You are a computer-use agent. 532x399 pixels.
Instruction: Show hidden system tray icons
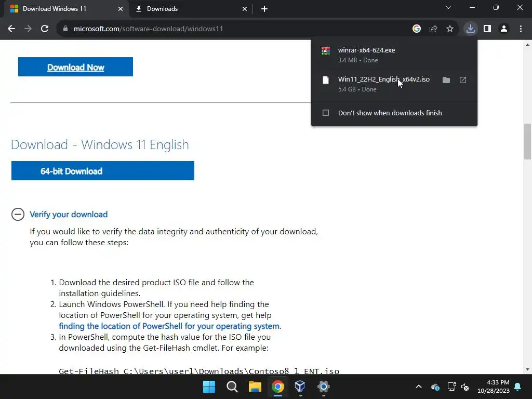point(419,387)
